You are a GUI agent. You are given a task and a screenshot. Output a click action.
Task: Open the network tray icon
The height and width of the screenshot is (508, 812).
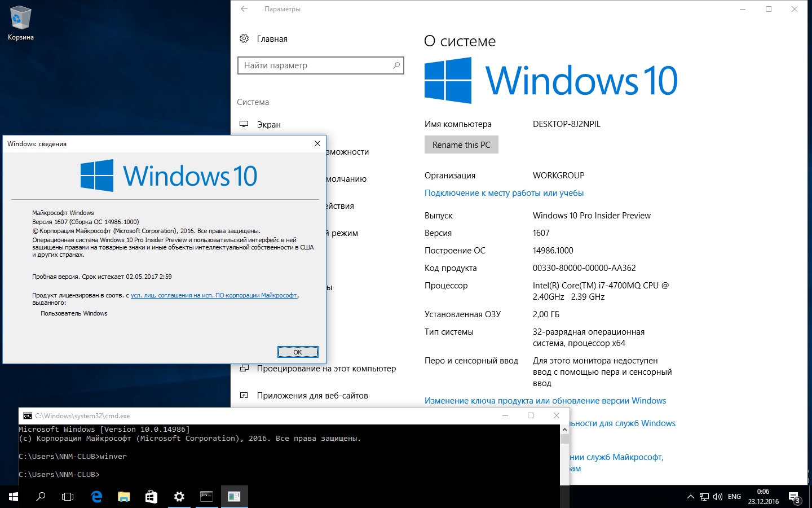tap(704, 497)
